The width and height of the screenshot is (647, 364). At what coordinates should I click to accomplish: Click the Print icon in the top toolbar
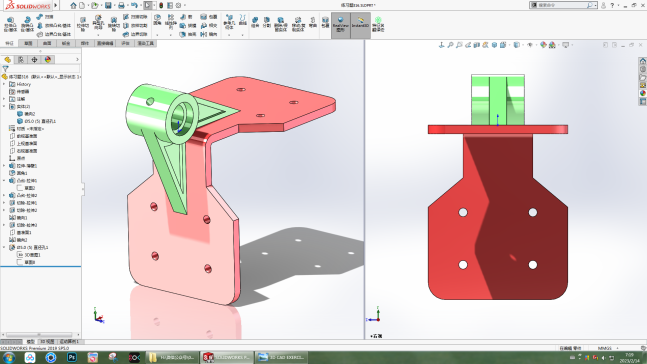click(x=121, y=5)
